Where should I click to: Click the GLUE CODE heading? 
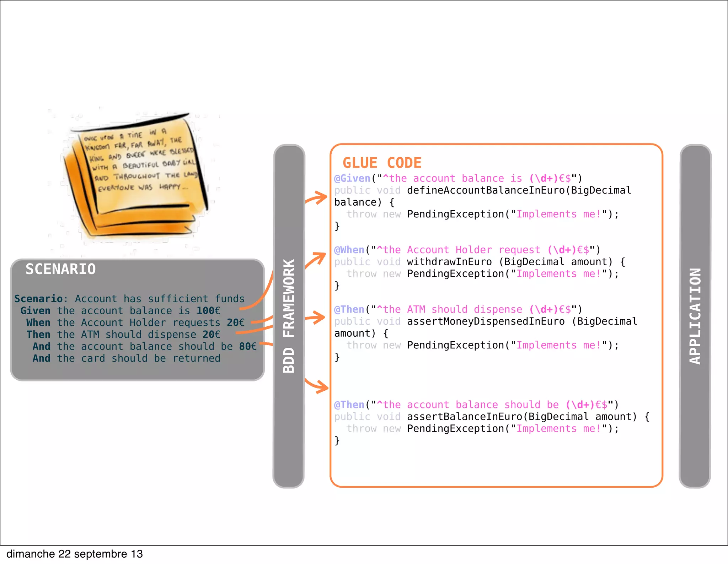(382, 163)
